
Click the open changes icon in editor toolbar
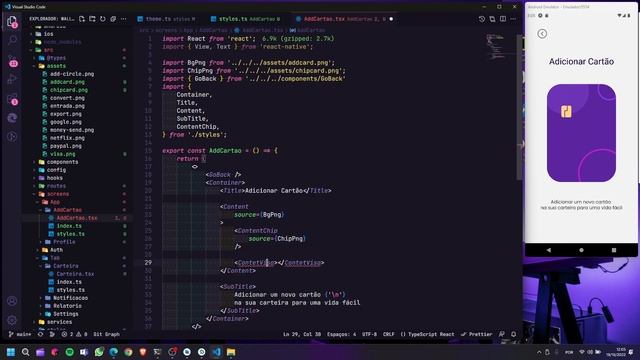click(492, 19)
